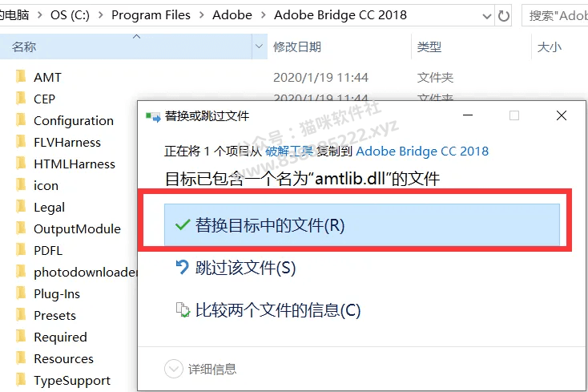
Task: Click the AMT folder icon
Action: 21,76
